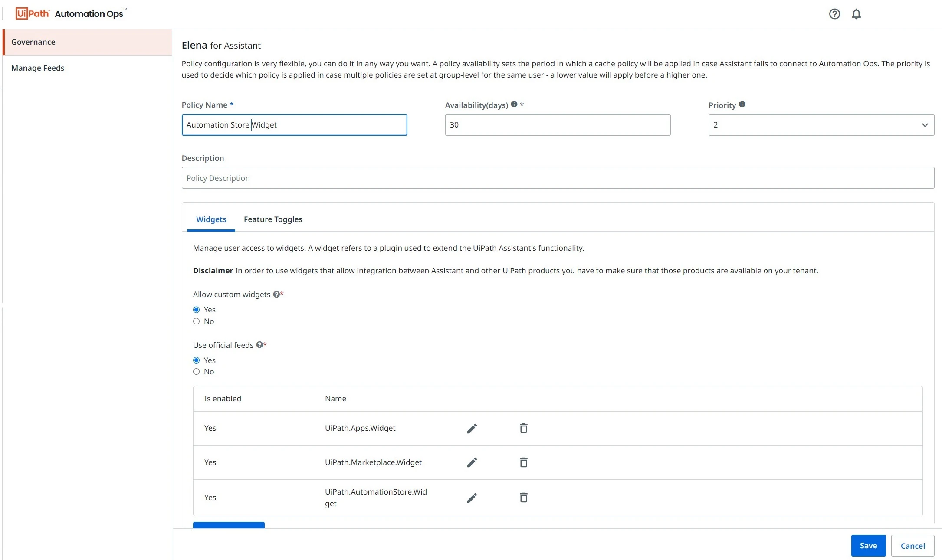Select No for Use official feeds
This screenshot has height=560, width=942.
point(197,372)
